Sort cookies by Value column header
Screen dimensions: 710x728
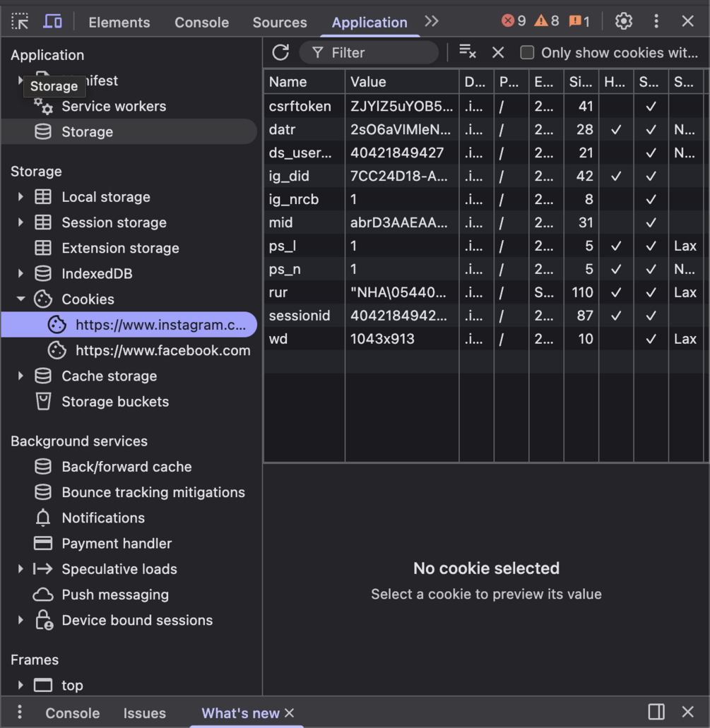click(x=402, y=82)
